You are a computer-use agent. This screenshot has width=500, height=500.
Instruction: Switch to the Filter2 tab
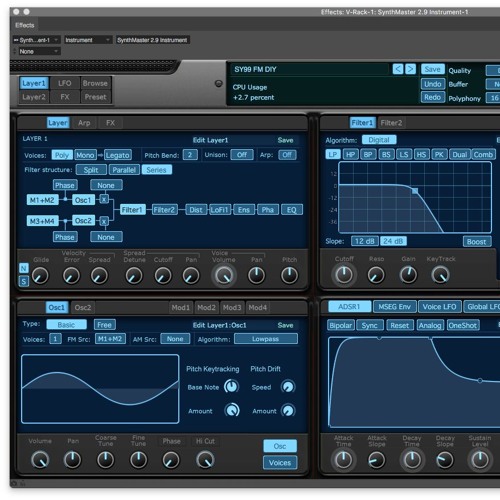[391, 123]
